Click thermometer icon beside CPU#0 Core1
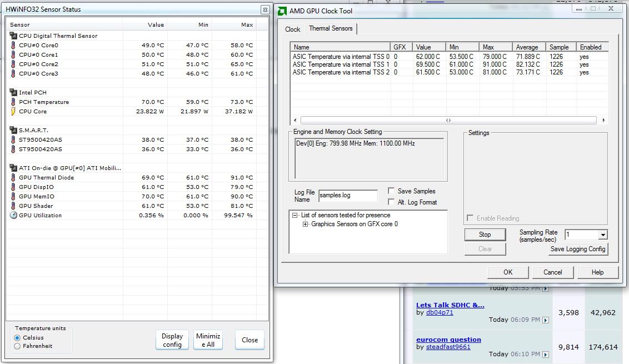629x364 pixels. point(13,54)
